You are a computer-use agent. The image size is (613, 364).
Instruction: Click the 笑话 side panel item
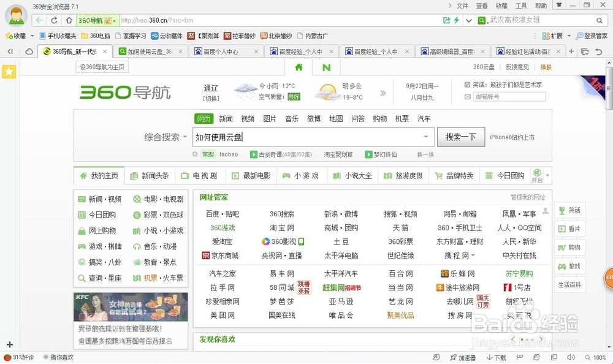pos(569,210)
